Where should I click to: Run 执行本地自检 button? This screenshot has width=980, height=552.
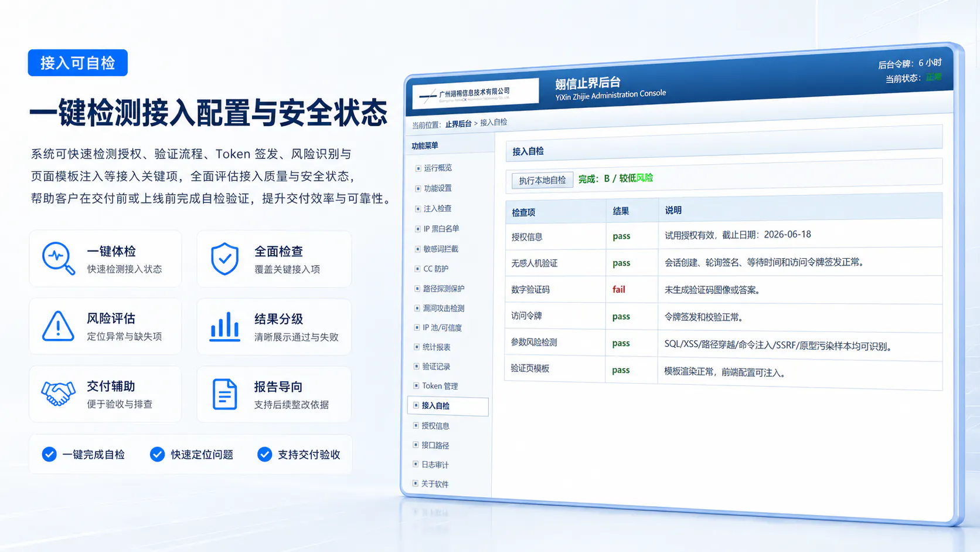pyautogui.click(x=542, y=180)
